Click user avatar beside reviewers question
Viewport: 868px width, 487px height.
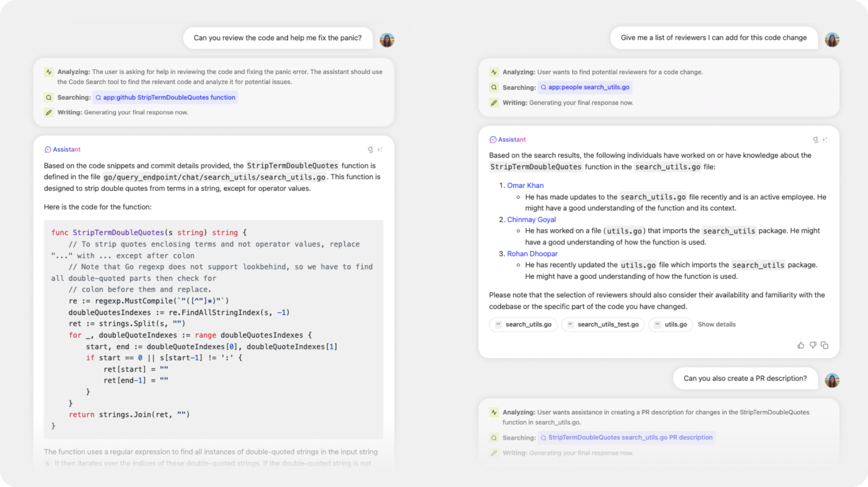(831, 40)
